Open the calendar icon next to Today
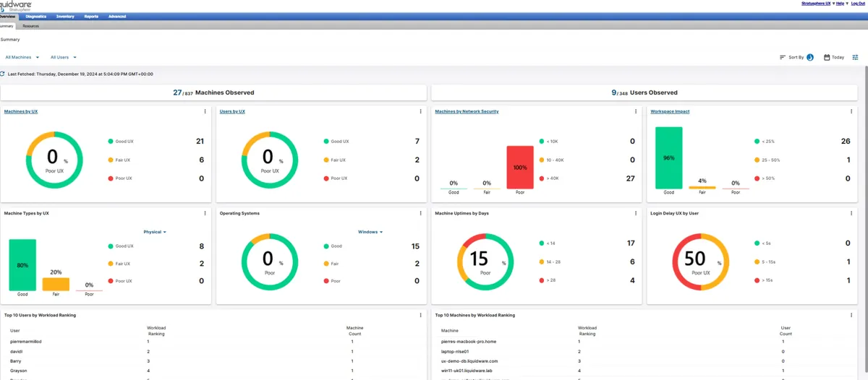This screenshot has width=868, height=380. pos(827,57)
